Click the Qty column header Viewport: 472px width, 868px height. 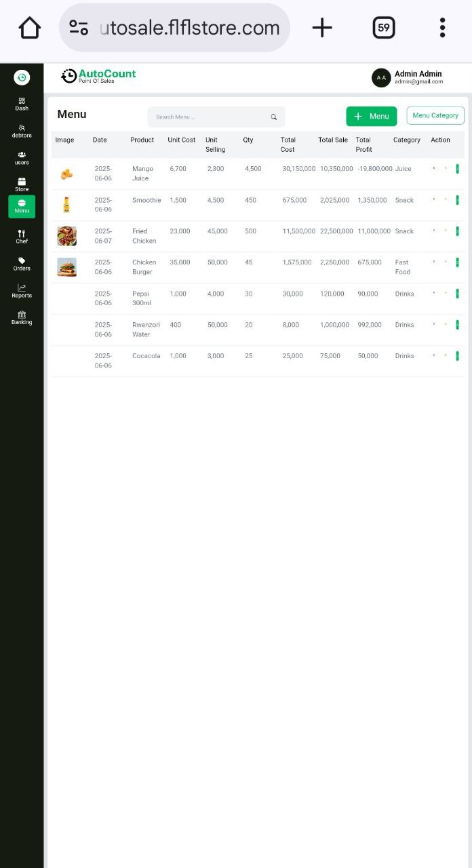pyautogui.click(x=248, y=140)
